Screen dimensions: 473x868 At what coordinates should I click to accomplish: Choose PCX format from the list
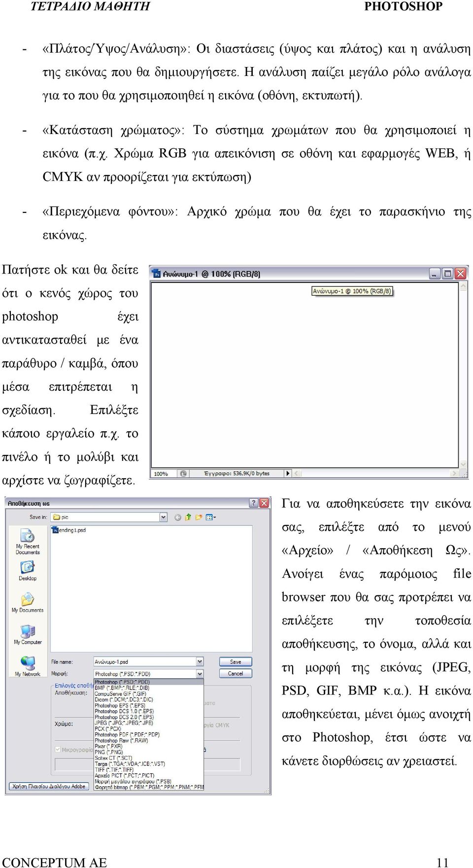(148, 729)
